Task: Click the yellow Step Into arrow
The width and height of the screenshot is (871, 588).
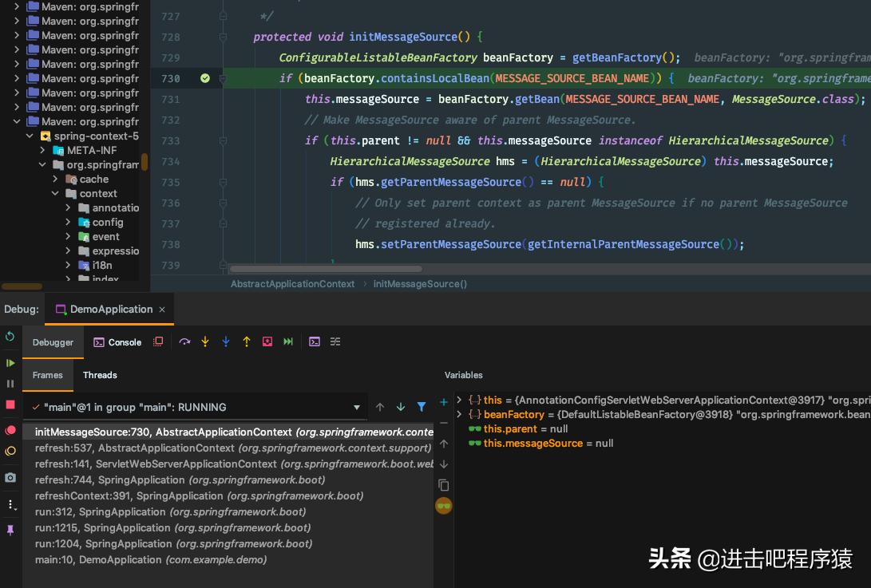Action: (x=205, y=341)
